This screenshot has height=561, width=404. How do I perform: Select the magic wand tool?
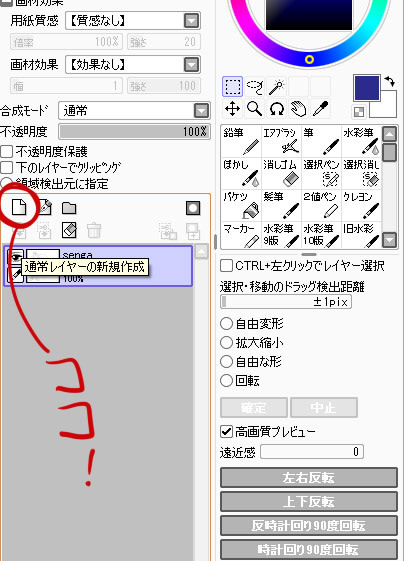pyautogui.click(x=277, y=87)
